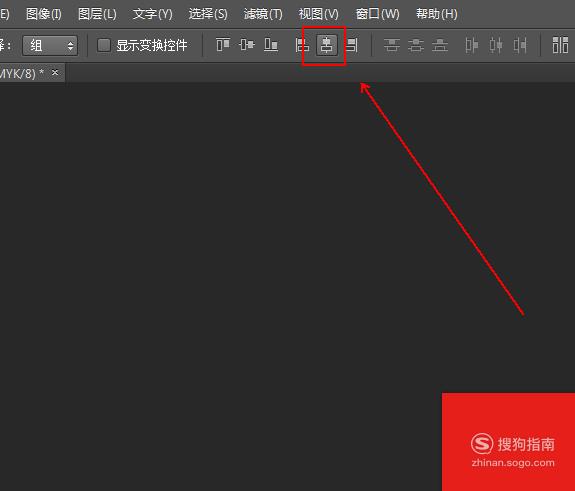Distribute right edges of layers
Viewport: 575px width, 491px height.
(x=520, y=45)
